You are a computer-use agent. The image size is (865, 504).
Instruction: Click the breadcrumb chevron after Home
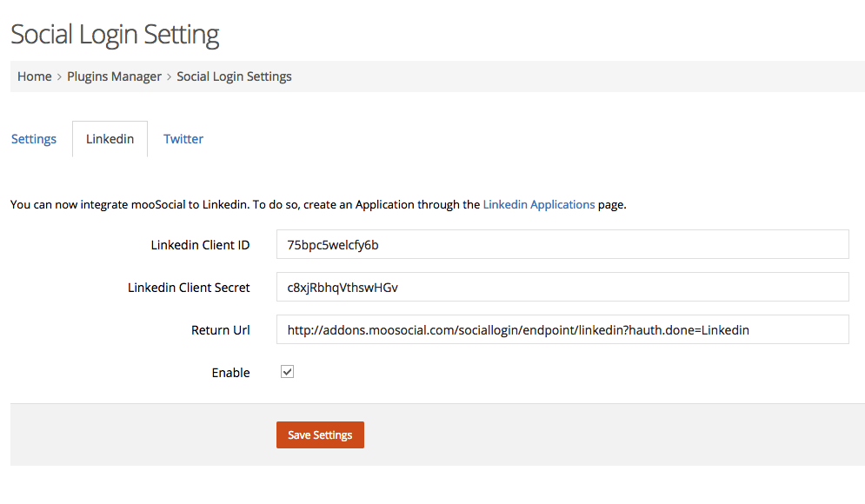click(59, 77)
